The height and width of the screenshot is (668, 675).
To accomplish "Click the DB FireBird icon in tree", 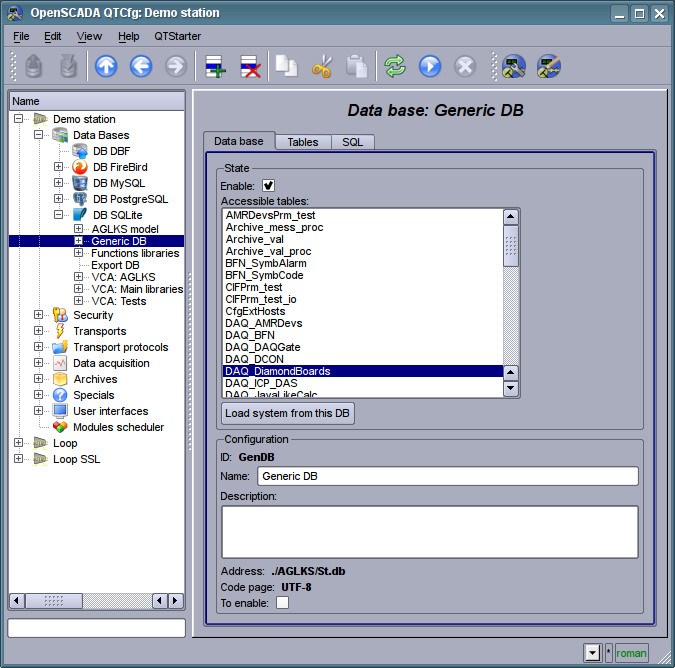I will click(80, 167).
